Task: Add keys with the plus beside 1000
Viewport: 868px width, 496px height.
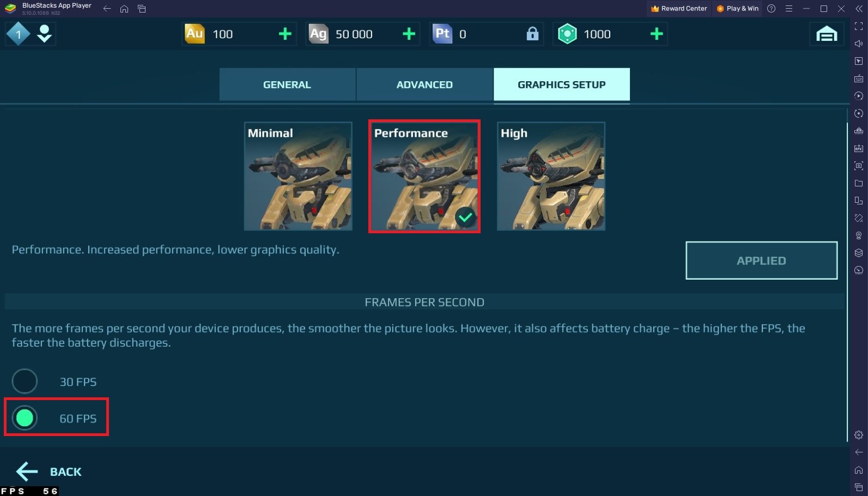Action: [x=657, y=34]
